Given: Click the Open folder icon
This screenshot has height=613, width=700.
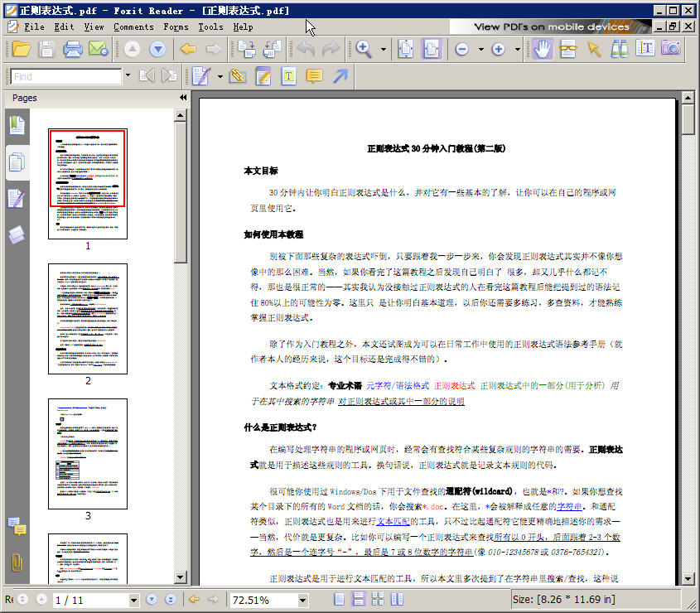Looking at the screenshot, I should 22,49.
